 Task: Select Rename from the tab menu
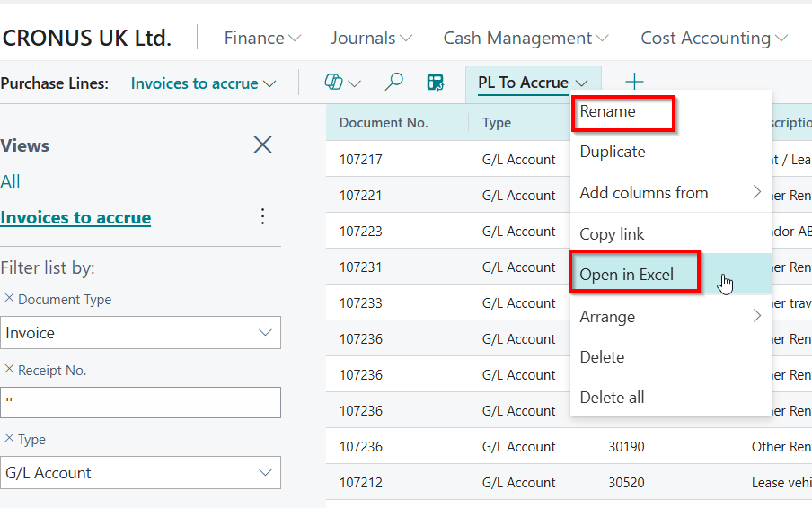coord(608,112)
